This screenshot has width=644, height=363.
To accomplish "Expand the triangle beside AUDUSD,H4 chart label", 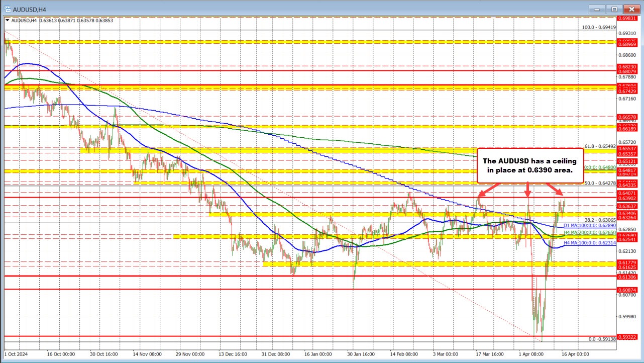I will (x=7, y=21).
